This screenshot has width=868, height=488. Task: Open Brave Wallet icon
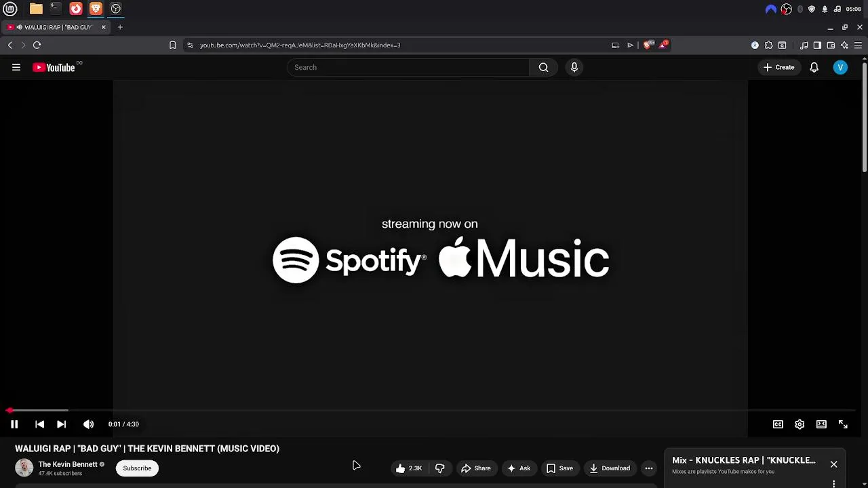(831, 45)
